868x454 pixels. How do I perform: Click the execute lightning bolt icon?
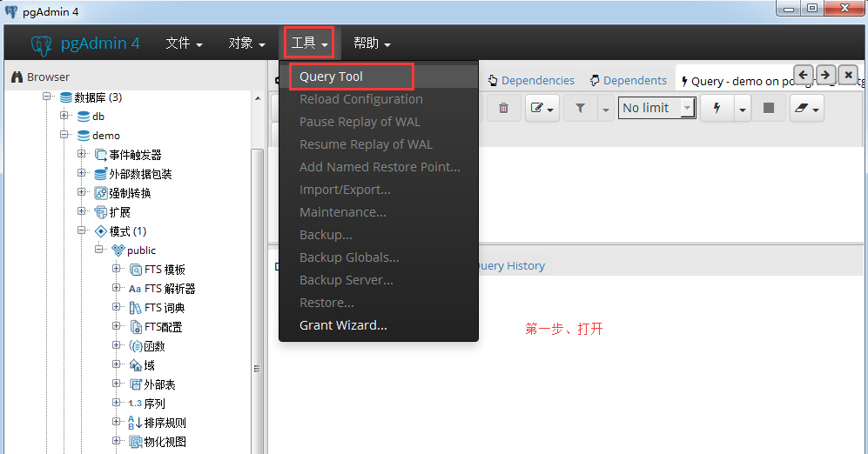point(717,108)
